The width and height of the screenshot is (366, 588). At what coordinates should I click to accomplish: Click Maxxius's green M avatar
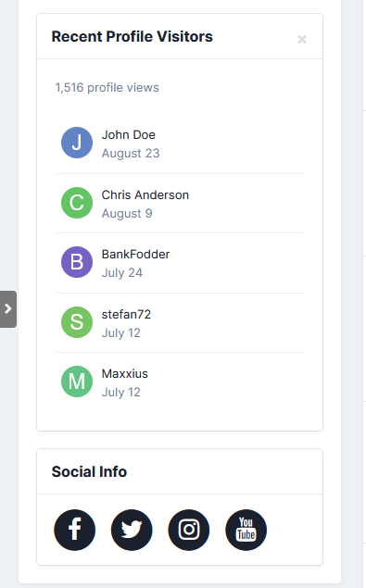[77, 382]
